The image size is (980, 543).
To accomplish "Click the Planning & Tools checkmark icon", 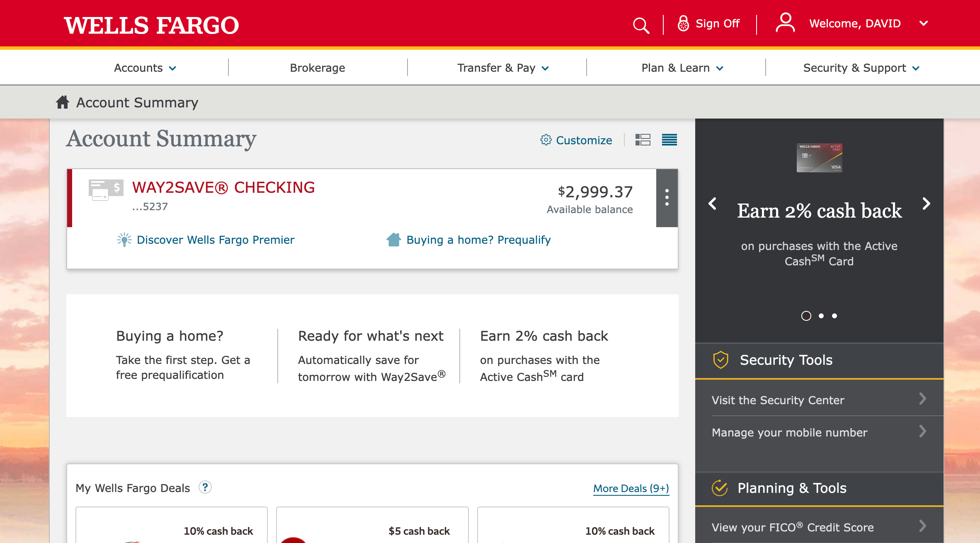I will (x=720, y=488).
